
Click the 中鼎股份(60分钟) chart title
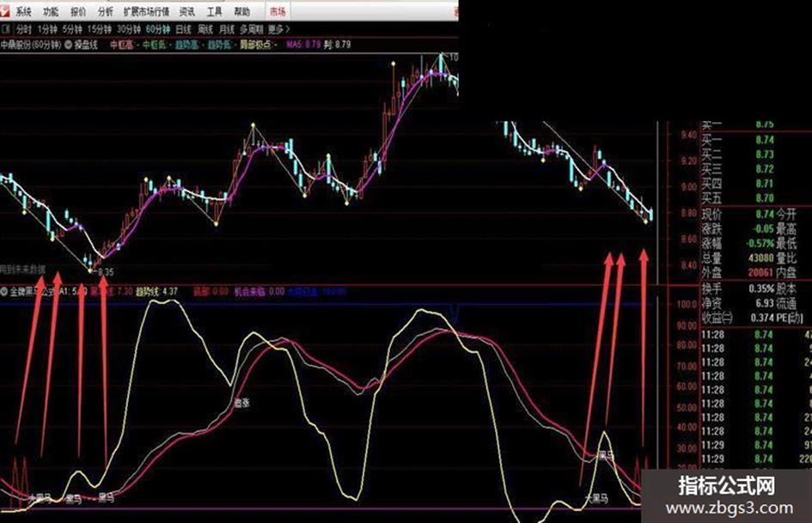[x=31, y=45]
